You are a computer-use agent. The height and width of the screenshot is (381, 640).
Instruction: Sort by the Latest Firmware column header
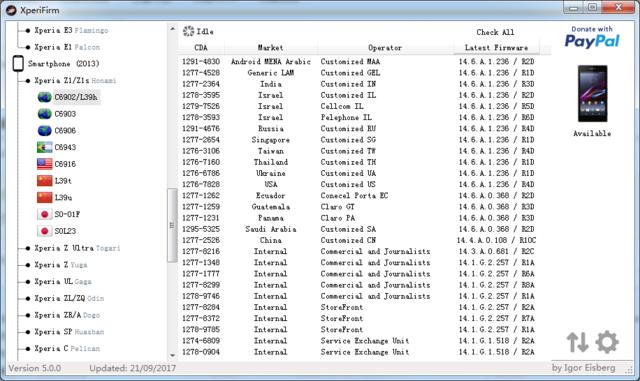click(x=496, y=48)
